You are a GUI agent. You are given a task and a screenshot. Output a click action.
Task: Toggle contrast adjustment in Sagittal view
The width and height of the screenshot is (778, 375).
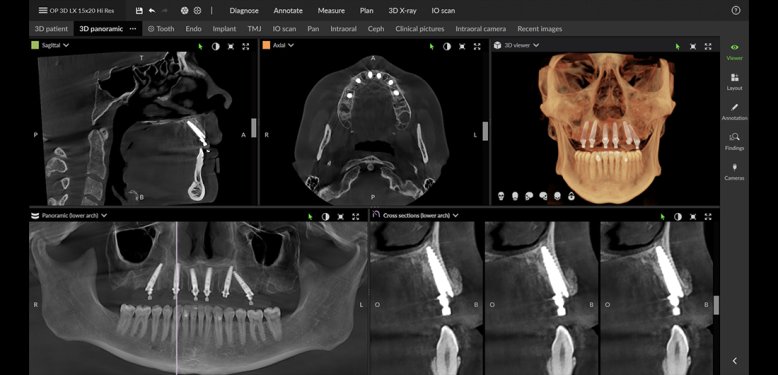pyautogui.click(x=215, y=46)
